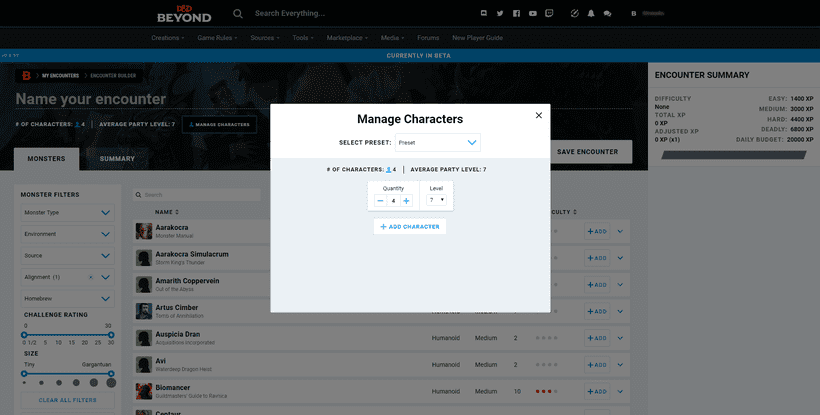This screenshot has height=415, width=820.
Task: Open the Level dropdown in dialog
Action: click(436, 200)
